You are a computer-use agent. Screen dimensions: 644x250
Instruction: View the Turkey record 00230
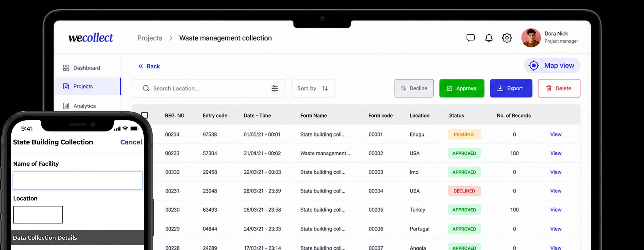tap(555, 209)
